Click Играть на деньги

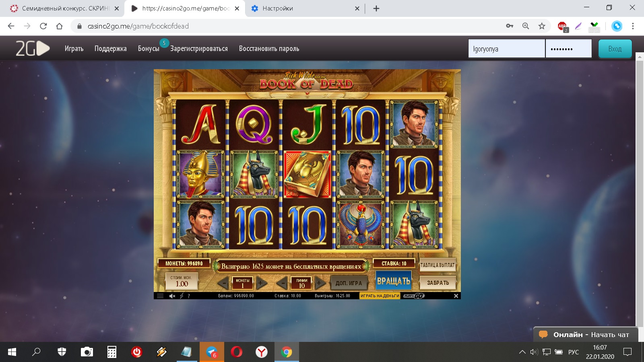click(x=380, y=296)
